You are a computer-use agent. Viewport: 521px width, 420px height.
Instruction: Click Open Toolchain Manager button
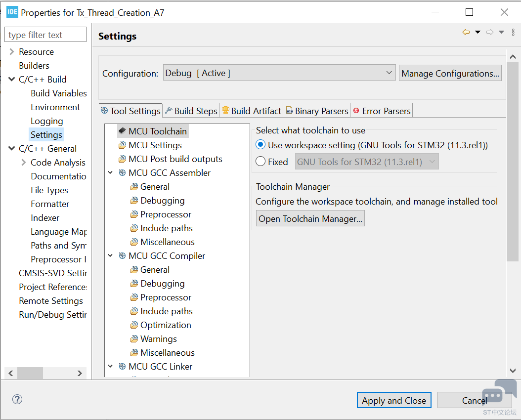click(x=310, y=218)
